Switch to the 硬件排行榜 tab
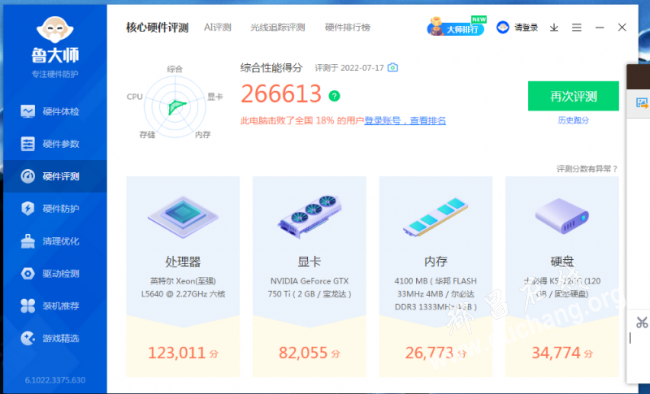This screenshot has width=650, height=394. click(x=347, y=27)
